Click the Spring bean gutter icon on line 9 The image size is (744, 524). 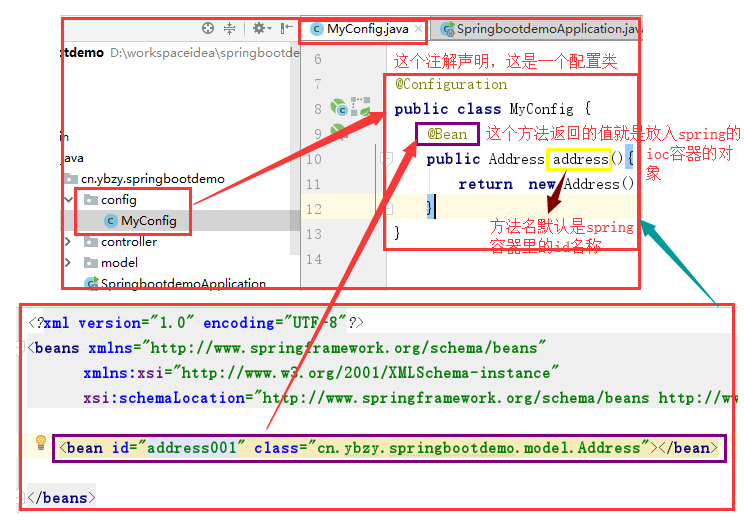339,133
